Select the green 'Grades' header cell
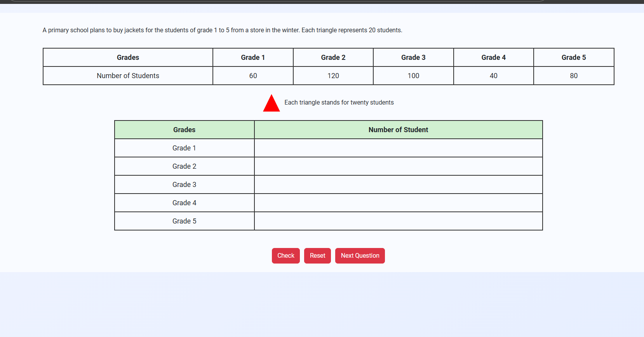The width and height of the screenshot is (644, 337). [184, 130]
